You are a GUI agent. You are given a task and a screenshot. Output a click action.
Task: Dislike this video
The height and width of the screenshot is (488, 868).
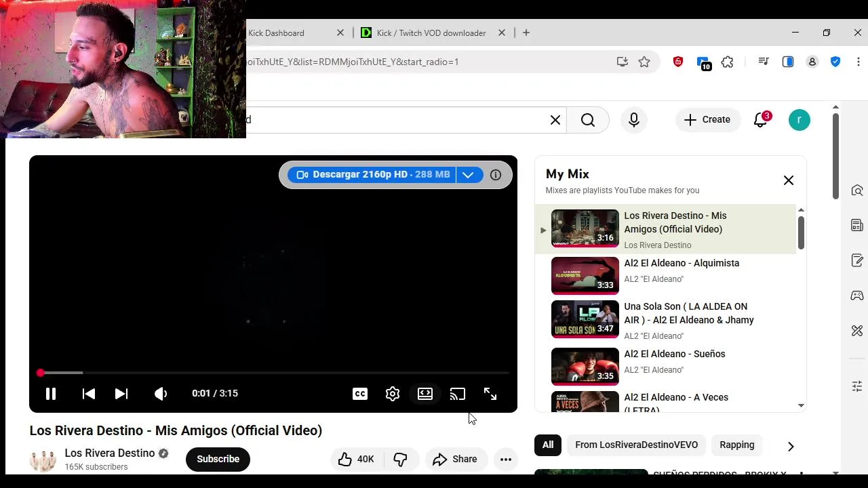coord(401,459)
